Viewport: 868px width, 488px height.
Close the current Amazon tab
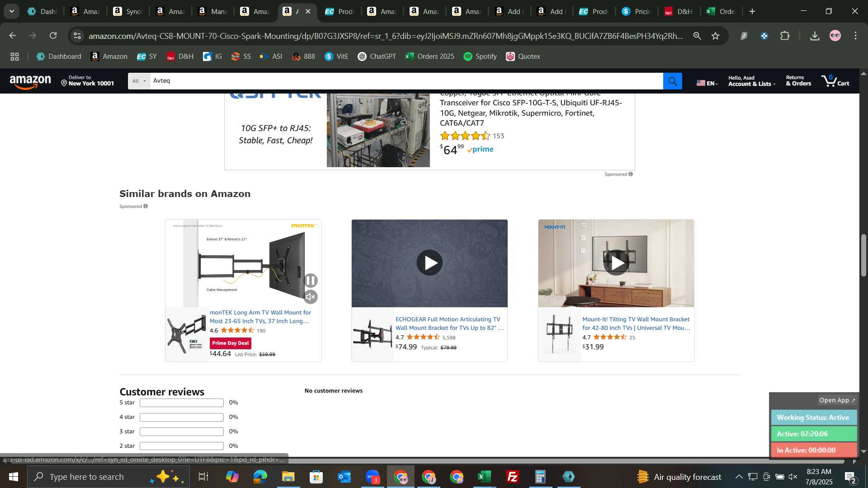[308, 11]
